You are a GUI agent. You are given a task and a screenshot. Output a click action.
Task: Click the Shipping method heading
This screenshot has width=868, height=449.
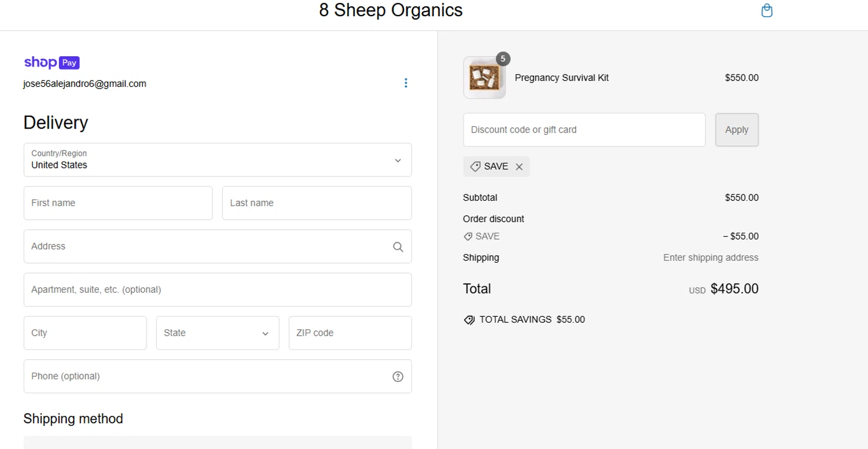click(x=73, y=419)
